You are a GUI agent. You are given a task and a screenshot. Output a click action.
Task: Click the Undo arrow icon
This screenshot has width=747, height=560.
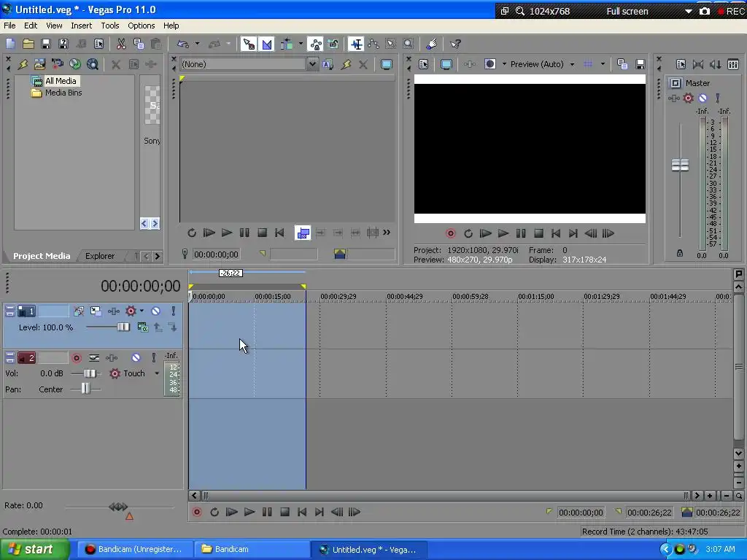click(x=183, y=44)
